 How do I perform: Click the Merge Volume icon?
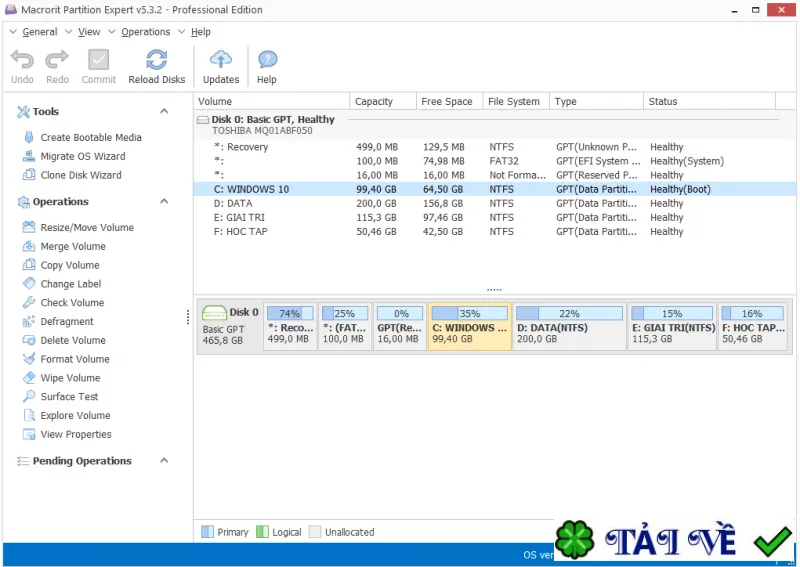29,246
